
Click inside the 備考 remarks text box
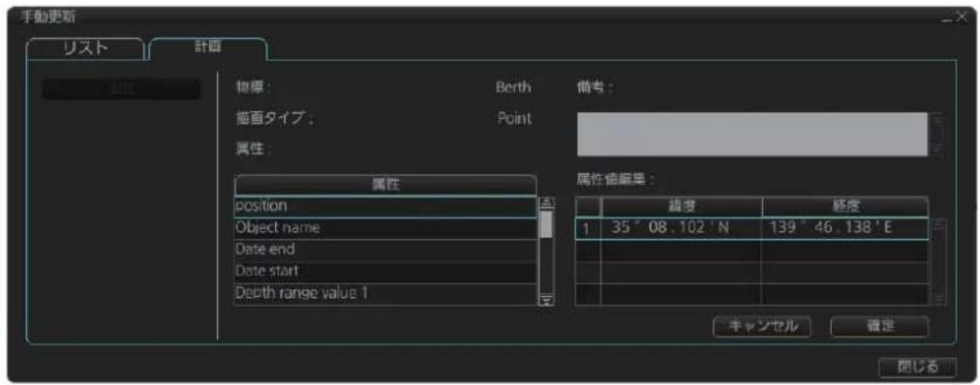click(x=752, y=134)
